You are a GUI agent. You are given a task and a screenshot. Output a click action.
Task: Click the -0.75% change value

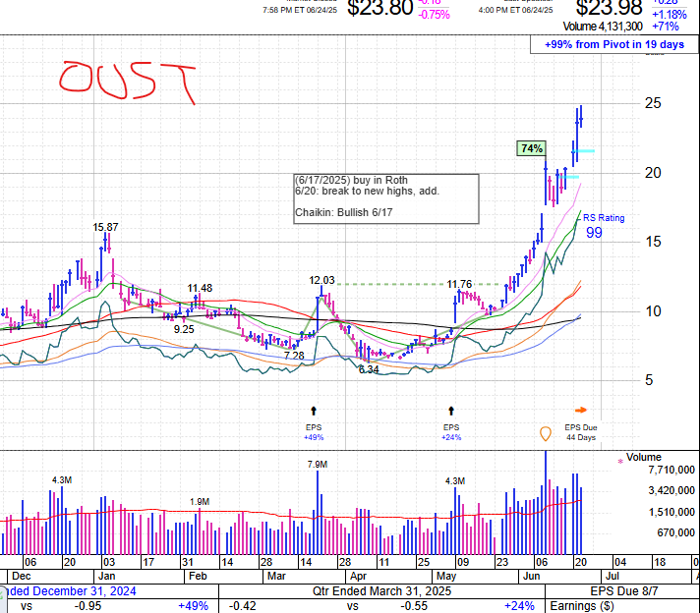point(434,15)
